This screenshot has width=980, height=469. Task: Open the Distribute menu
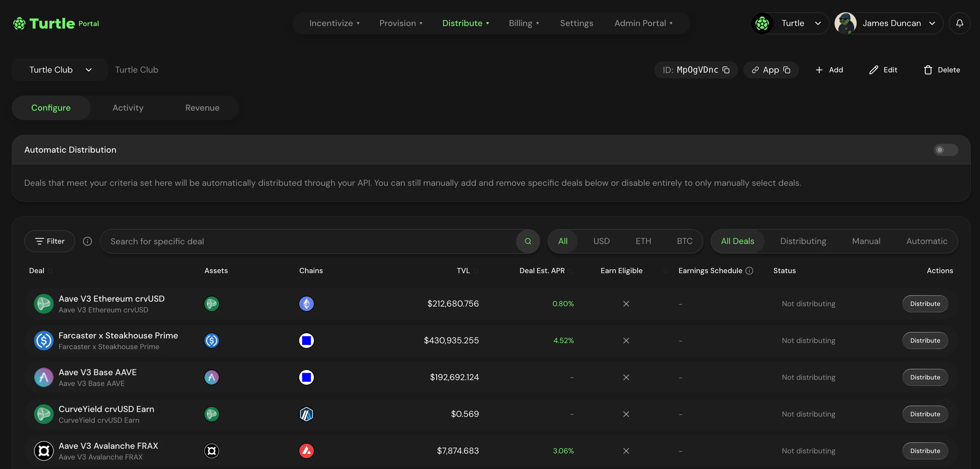tap(466, 23)
